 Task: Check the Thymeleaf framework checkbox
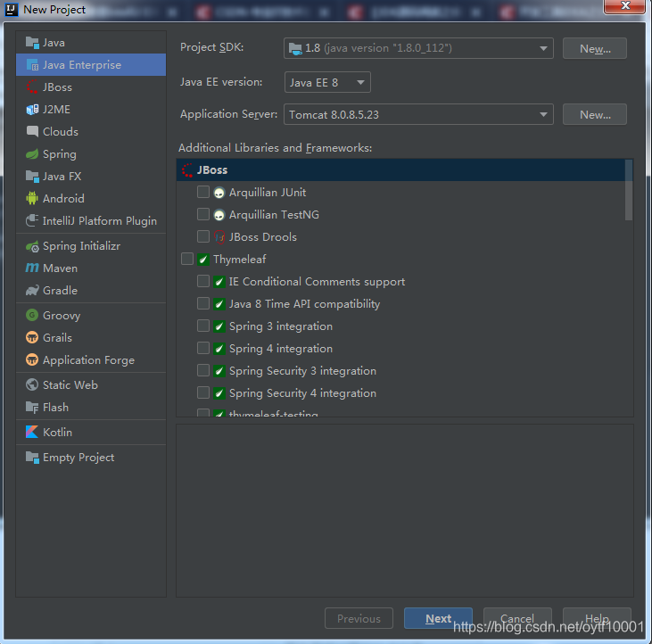click(187, 259)
